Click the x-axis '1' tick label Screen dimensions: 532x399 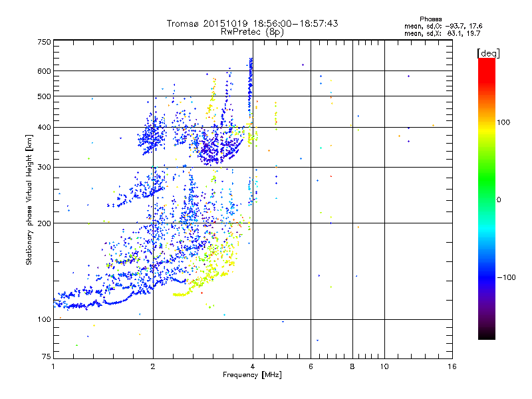click(53, 366)
